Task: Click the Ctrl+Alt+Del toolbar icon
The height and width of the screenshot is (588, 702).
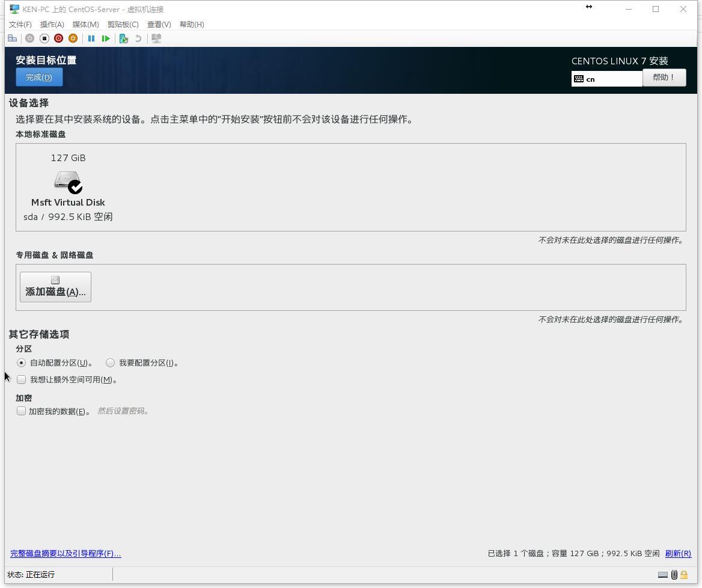Action: tap(13, 38)
